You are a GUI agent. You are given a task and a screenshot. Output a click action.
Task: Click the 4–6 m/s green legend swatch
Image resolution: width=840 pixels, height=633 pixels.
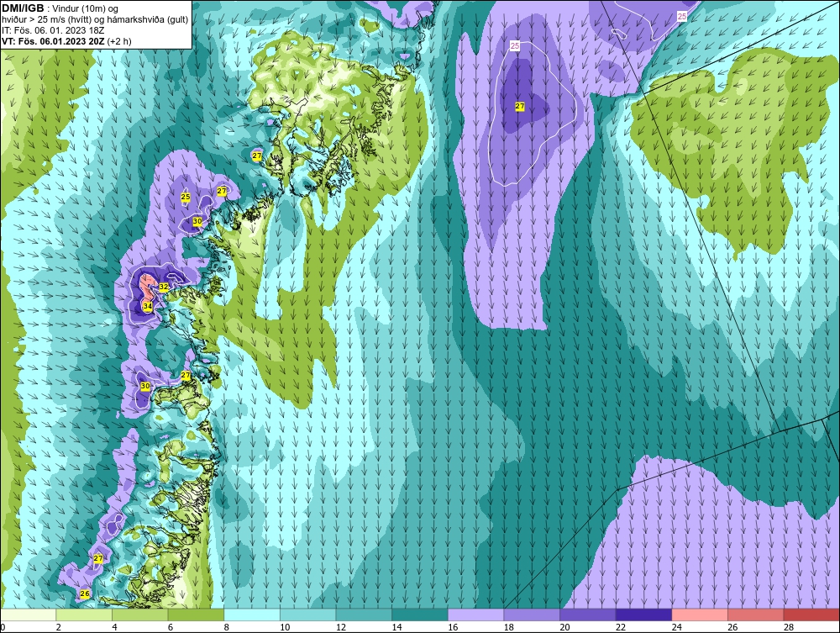point(139,615)
